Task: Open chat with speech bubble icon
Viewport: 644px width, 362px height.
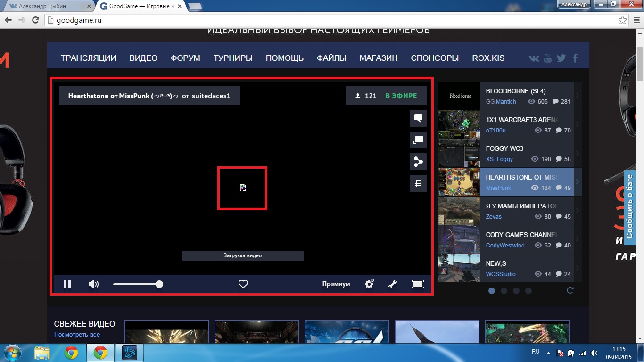Action: (418, 118)
